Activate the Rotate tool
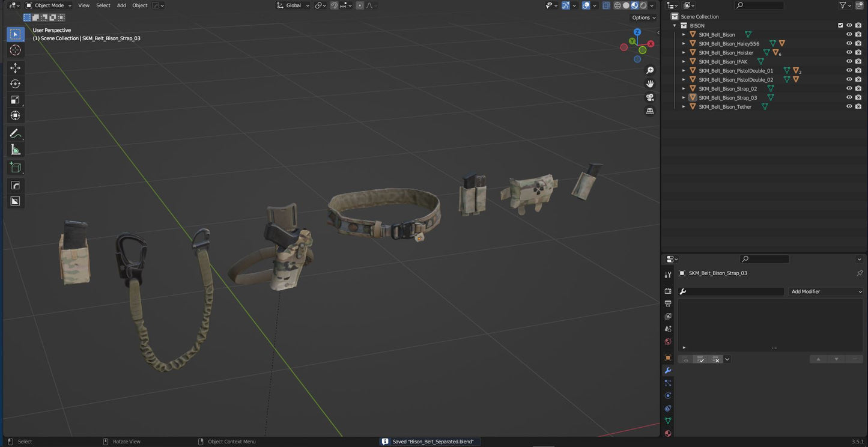This screenshot has width=868, height=447. (x=15, y=84)
